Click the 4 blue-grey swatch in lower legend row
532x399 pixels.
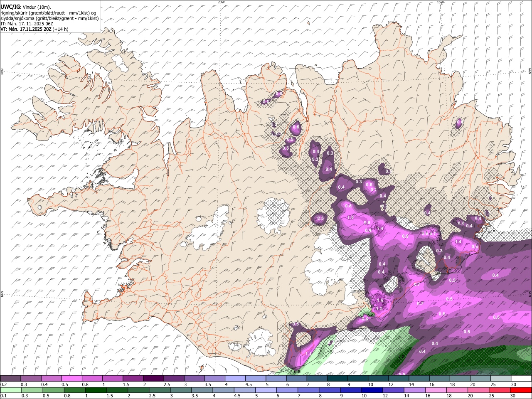tap(224, 390)
